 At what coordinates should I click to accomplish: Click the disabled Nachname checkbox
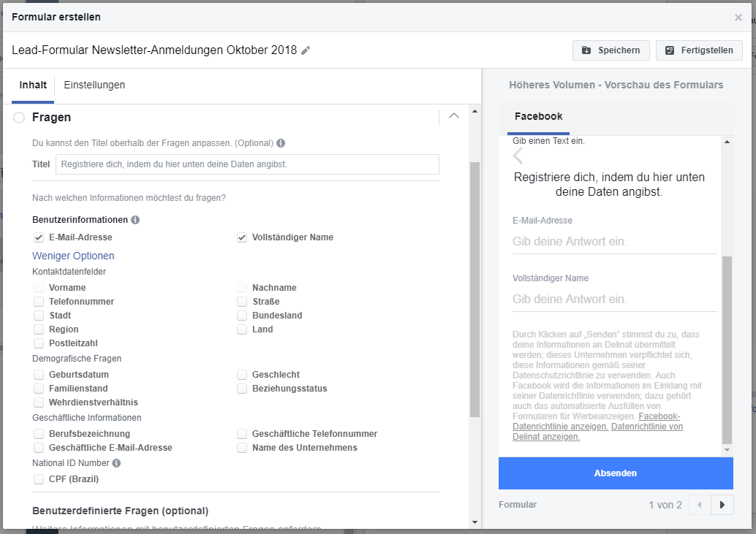(242, 288)
